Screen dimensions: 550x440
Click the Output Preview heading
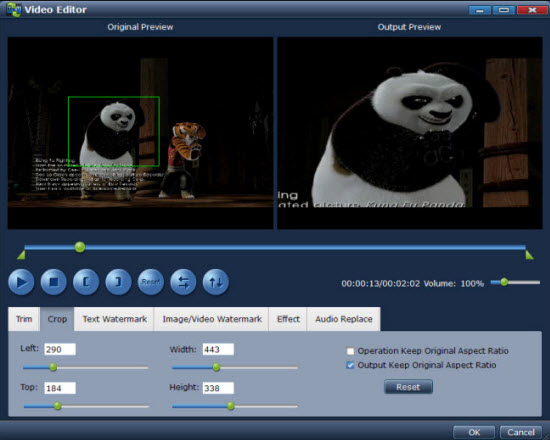(x=409, y=27)
